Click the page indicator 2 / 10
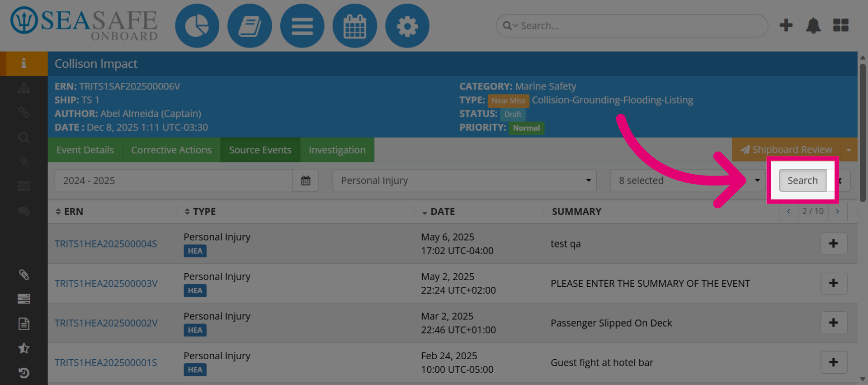The width and height of the screenshot is (868, 385). [x=813, y=211]
